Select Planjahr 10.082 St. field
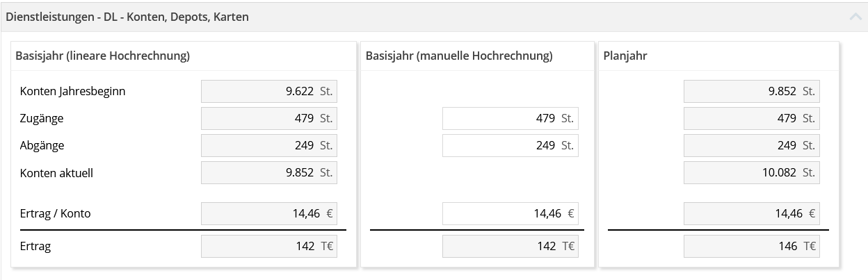868x280 pixels. [x=752, y=172]
